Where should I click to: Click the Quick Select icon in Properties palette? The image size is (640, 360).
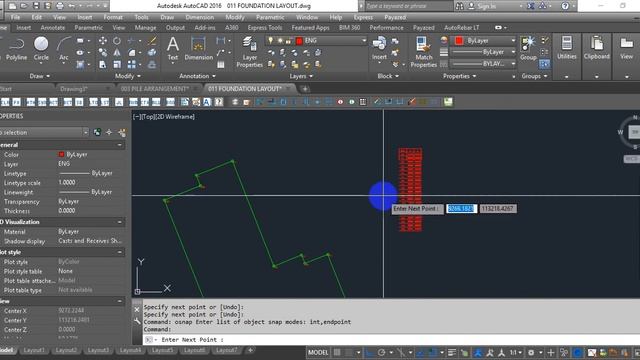[122, 132]
